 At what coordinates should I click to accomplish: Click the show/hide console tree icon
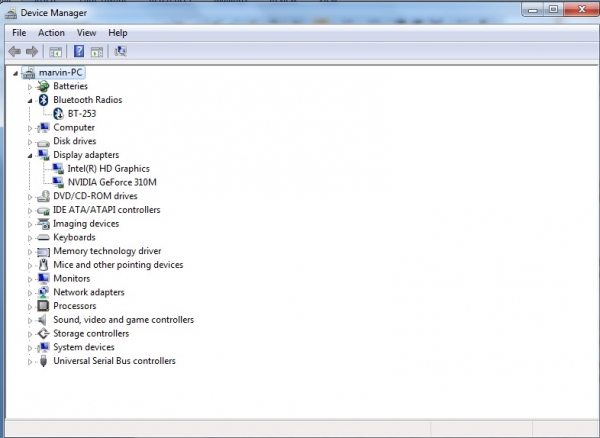(56, 51)
